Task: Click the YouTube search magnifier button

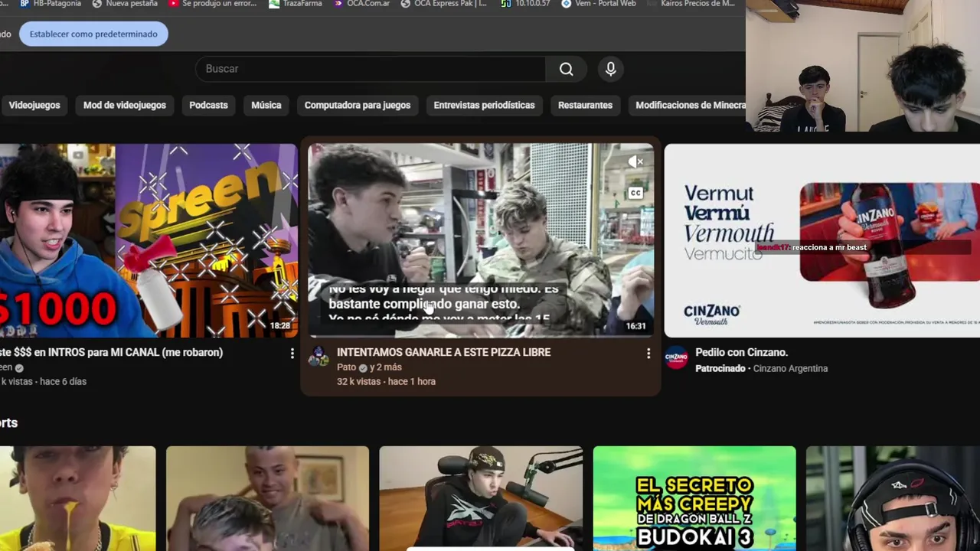Action: point(566,69)
